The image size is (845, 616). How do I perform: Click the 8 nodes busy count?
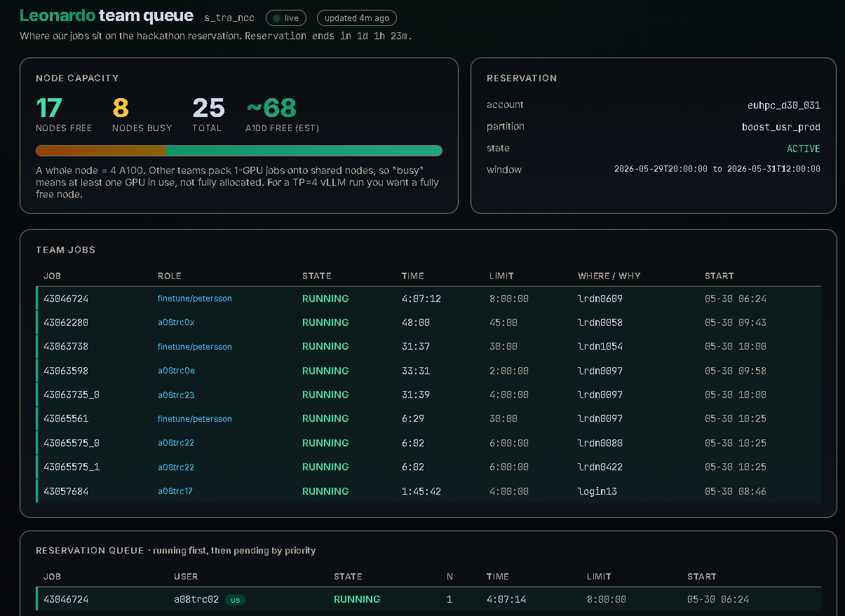click(x=121, y=108)
